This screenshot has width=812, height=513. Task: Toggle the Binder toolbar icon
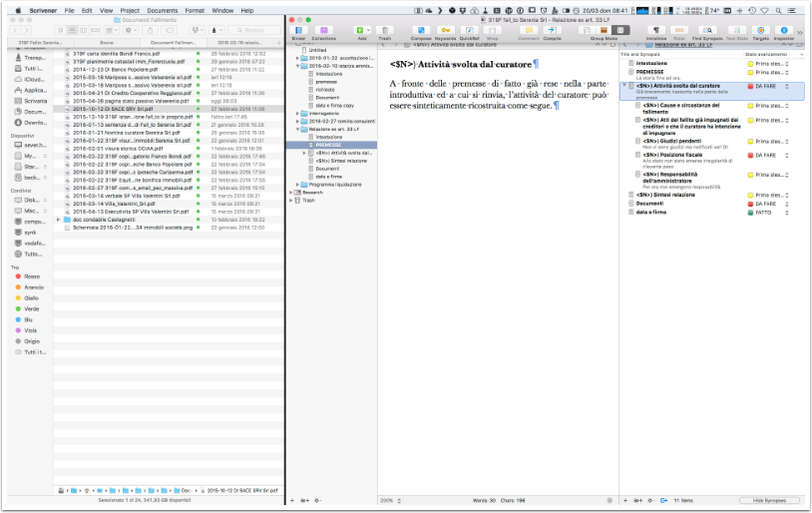pyautogui.click(x=299, y=31)
